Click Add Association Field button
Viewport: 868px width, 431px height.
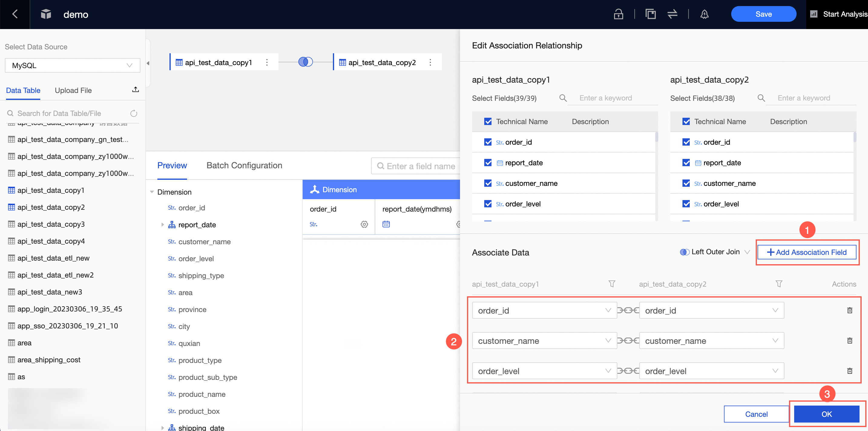pyautogui.click(x=807, y=252)
